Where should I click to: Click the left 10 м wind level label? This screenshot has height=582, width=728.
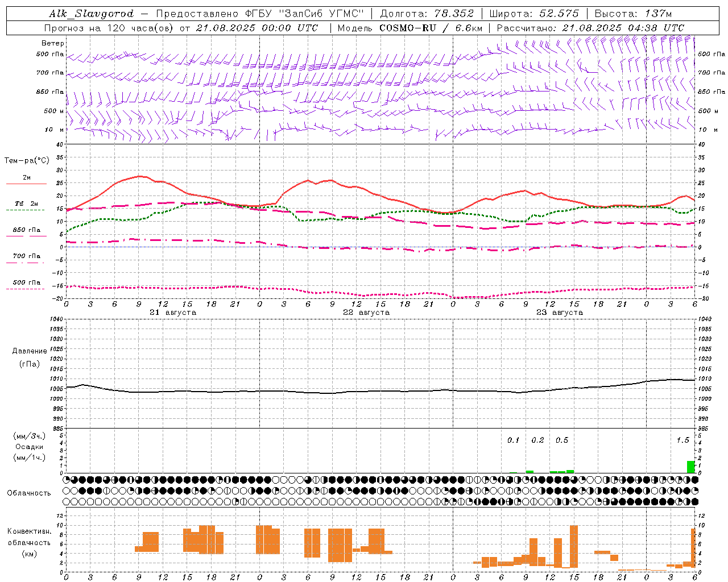pos(55,130)
